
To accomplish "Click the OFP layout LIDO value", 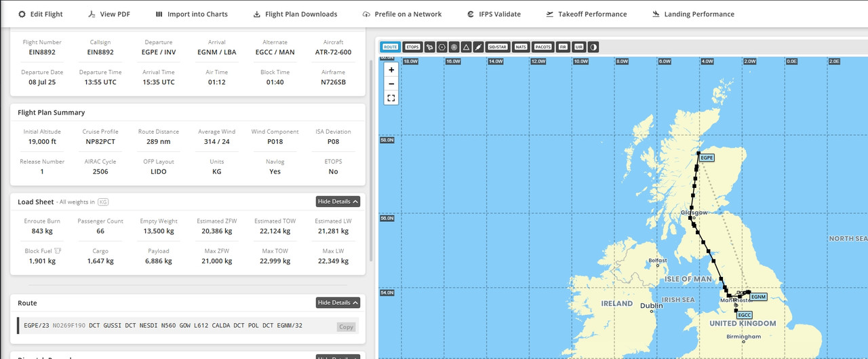I will click(x=159, y=172).
